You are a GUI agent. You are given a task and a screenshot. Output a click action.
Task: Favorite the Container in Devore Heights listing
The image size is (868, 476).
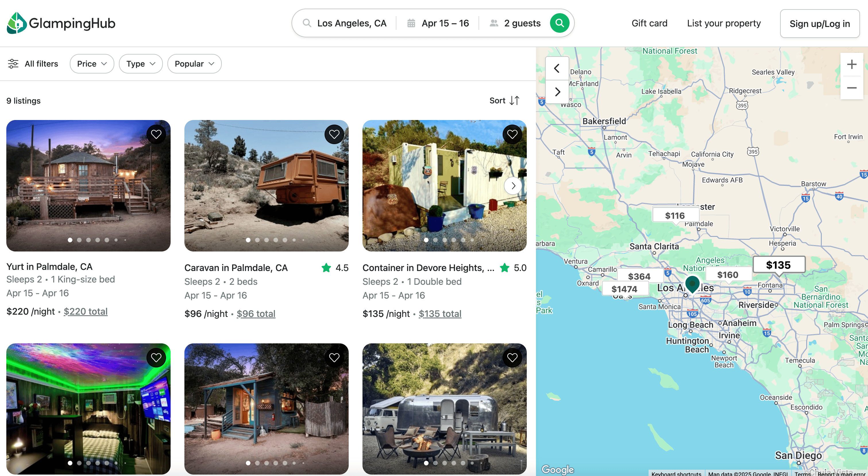point(512,134)
